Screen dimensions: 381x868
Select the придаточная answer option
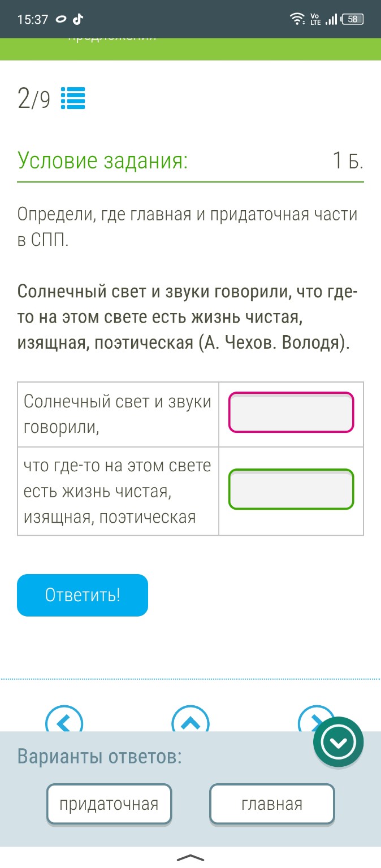pyautogui.click(x=109, y=803)
